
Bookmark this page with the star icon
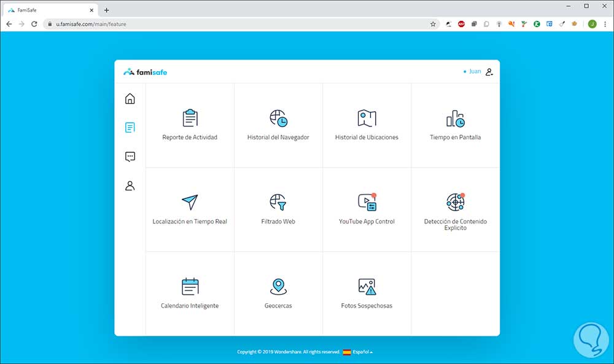point(433,24)
